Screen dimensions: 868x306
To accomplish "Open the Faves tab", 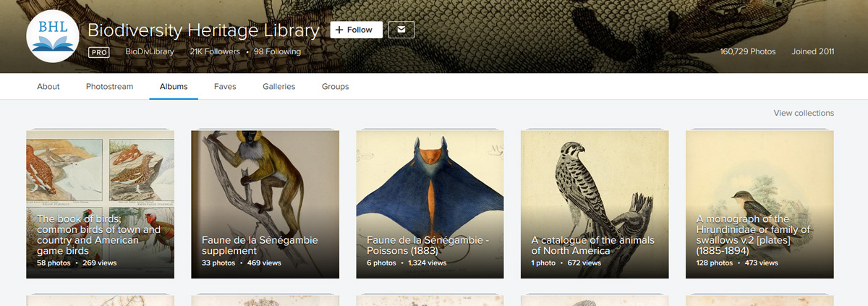I will tap(225, 87).
